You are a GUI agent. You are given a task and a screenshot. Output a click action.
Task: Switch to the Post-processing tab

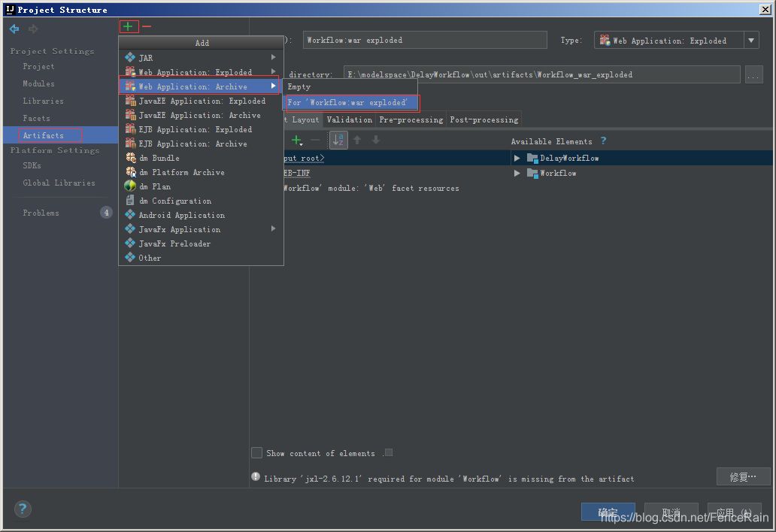484,119
